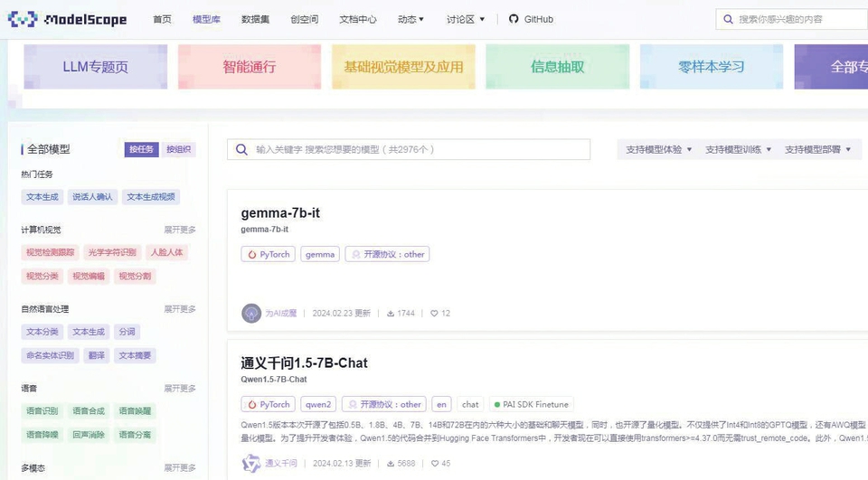Select 文本生成视频 tag
The width and height of the screenshot is (868, 480).
pos(151,196)
